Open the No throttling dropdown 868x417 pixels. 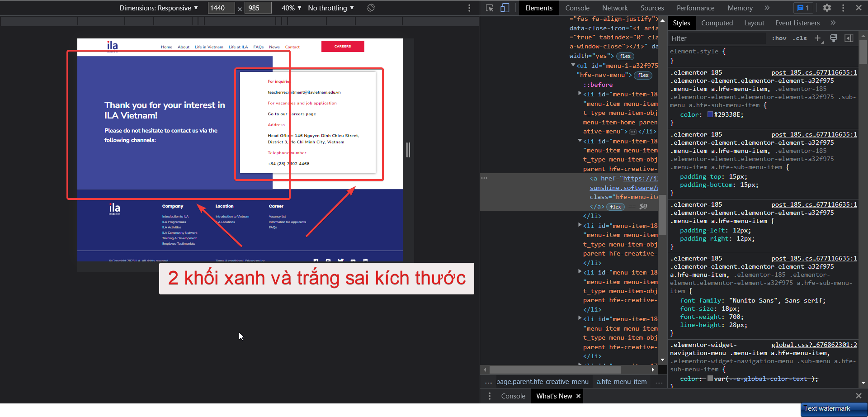click(x=331, y=8)
